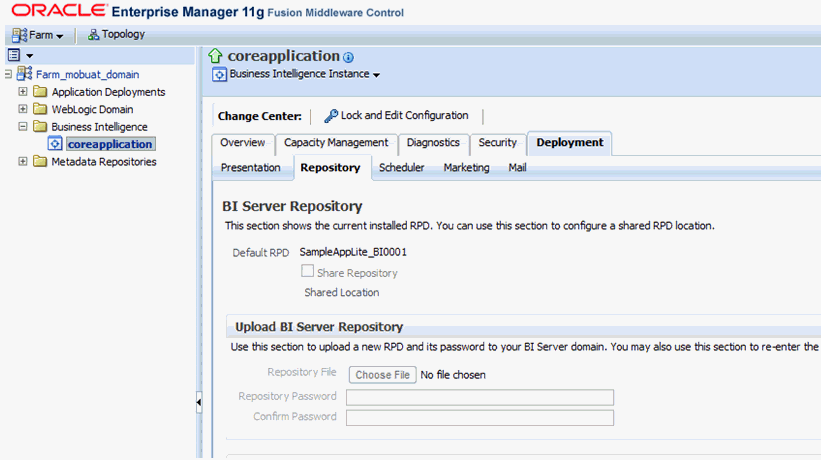
Task: Open the Business Intelligence Instance menu
Action: pyautogui.click(x=304, y=74)
